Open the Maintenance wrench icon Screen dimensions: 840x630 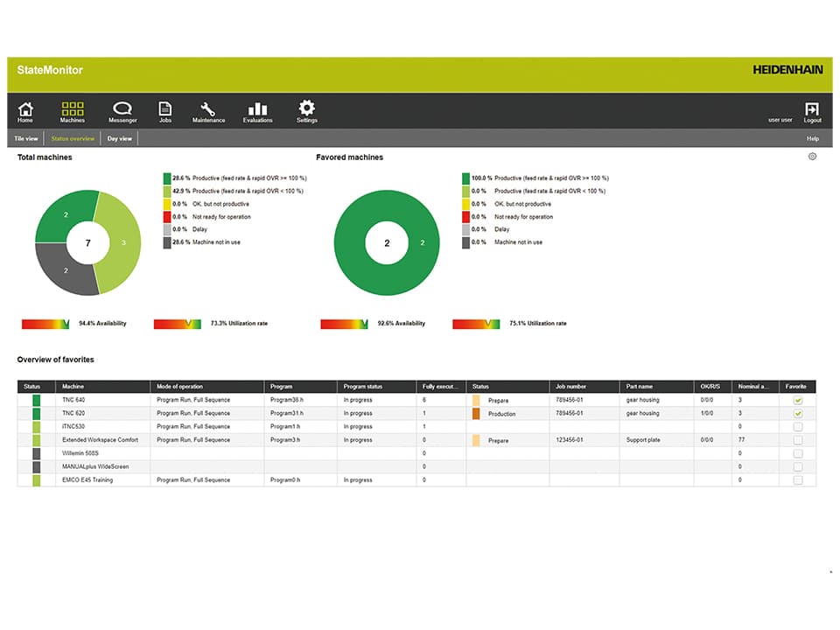pyautogui.click(x=208, y=109)
